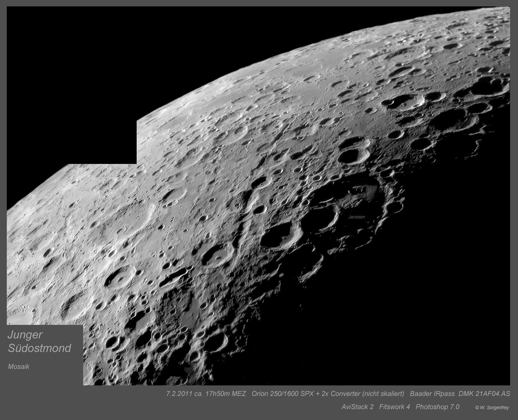This screenshot has height=420, width=518.
Task: Click the '© W. Sorgenfrey' copyright text
Action: coord(492,407)
